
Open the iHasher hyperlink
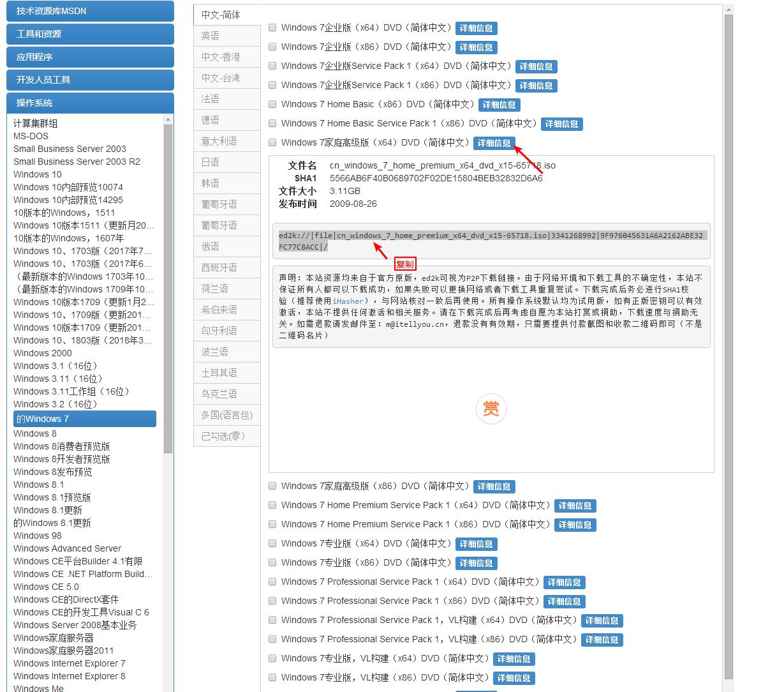348,301
